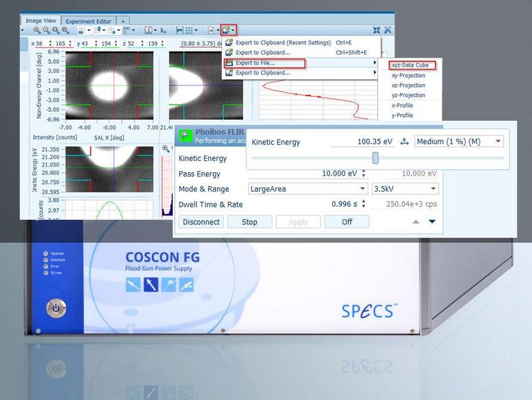Click the Off button
The height and width of the screenshot is (400, 532).
[x=347, y=222]
